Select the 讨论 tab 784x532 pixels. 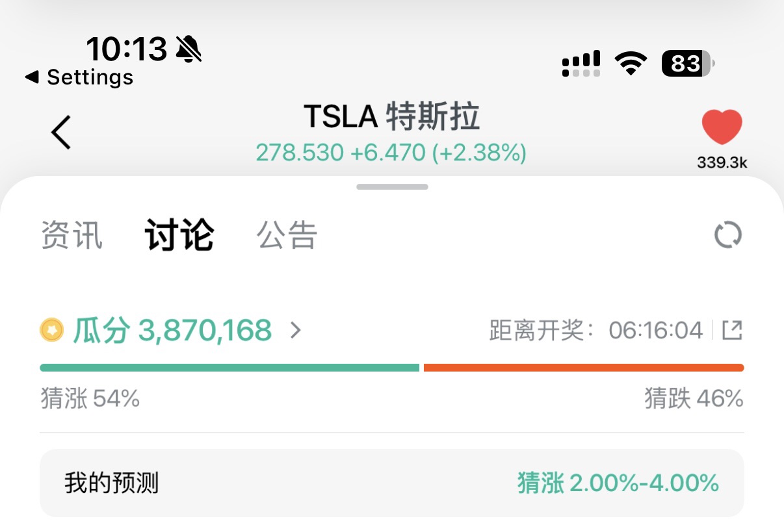(x=179, y=234)
